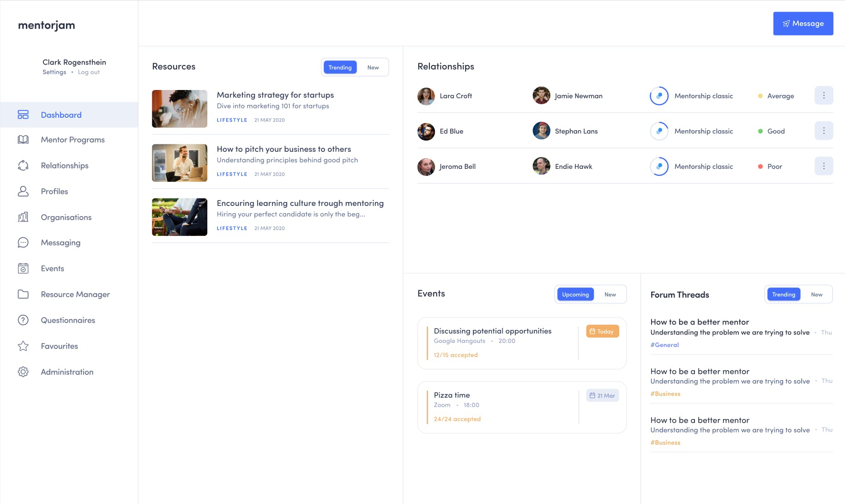Viewport: 845px width, 504px height.
Task: Open the Encouring learning culture article thumbnail
Action: [180, 217]
